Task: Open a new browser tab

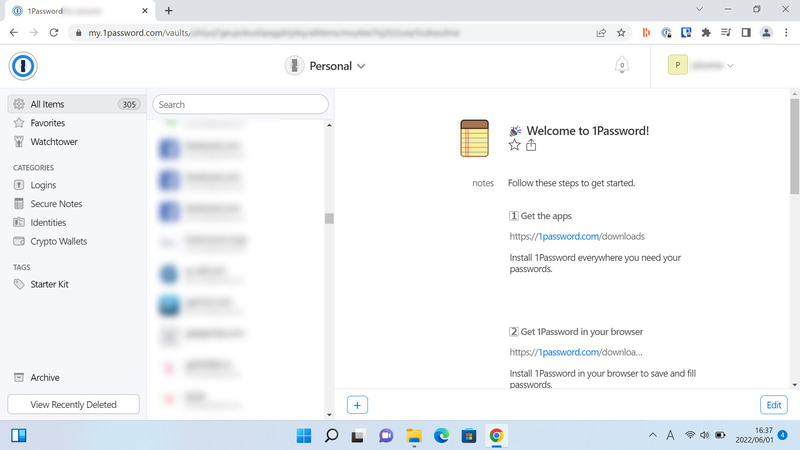Action: coord(169,10)
